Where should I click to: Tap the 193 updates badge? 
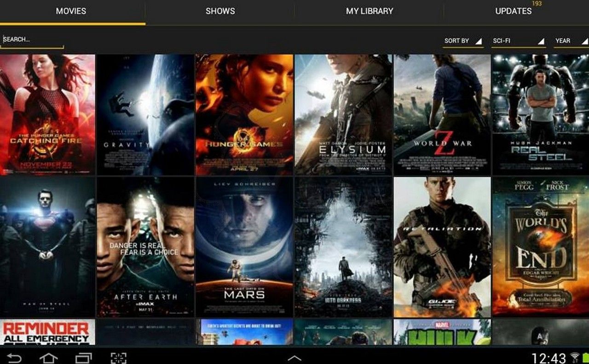point(537,3)
